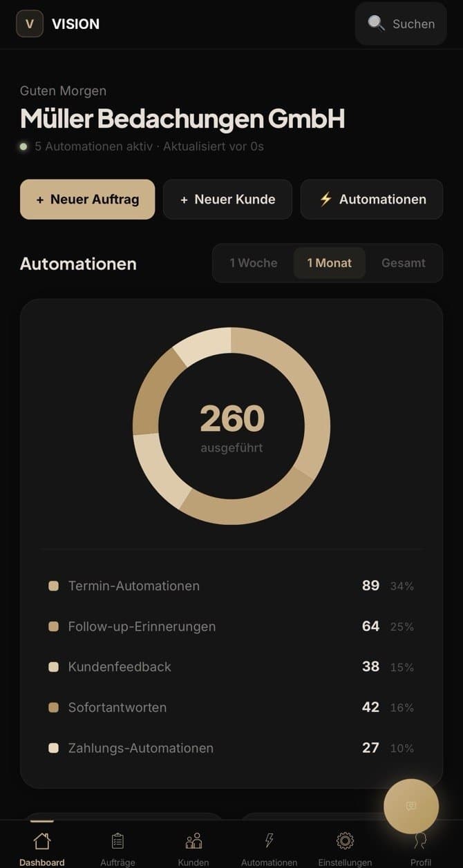463x868 pixels.
Task: Click the VISION logo badge in the header
Action: (x=29, y=23)
